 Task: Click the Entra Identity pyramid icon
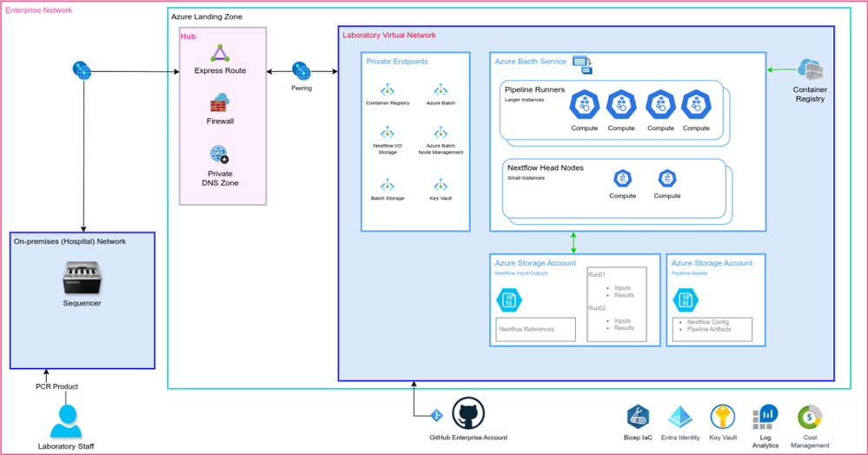pos(680,418)
